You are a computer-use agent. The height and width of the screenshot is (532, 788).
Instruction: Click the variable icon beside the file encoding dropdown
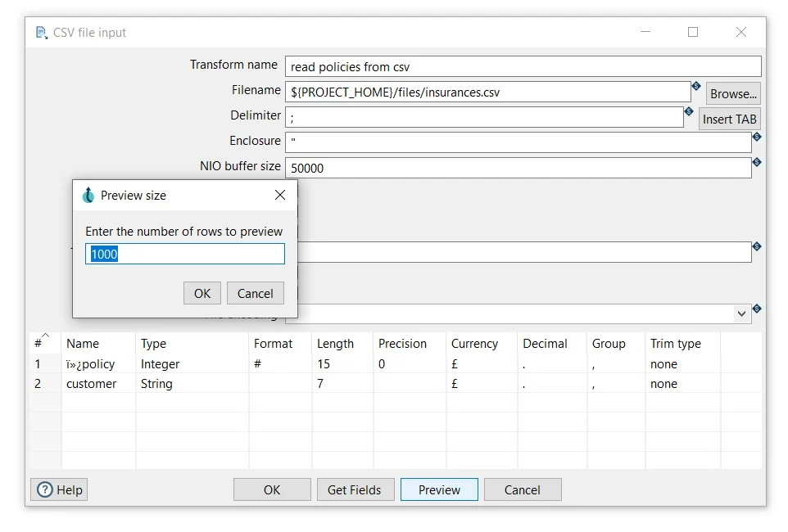(x=756, y=308)
